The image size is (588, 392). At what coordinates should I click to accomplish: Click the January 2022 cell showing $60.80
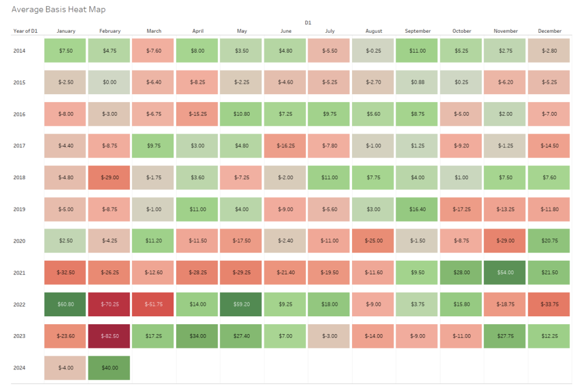pyautogui.click(x=65, y=304)
